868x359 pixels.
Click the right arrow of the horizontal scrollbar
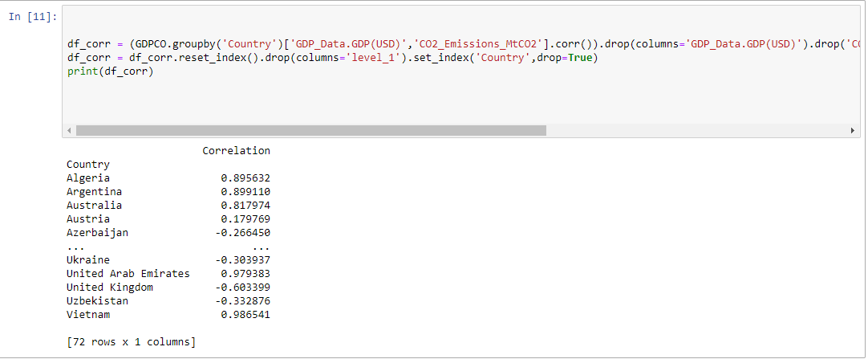pyautogui.click(x=853, y=130)
